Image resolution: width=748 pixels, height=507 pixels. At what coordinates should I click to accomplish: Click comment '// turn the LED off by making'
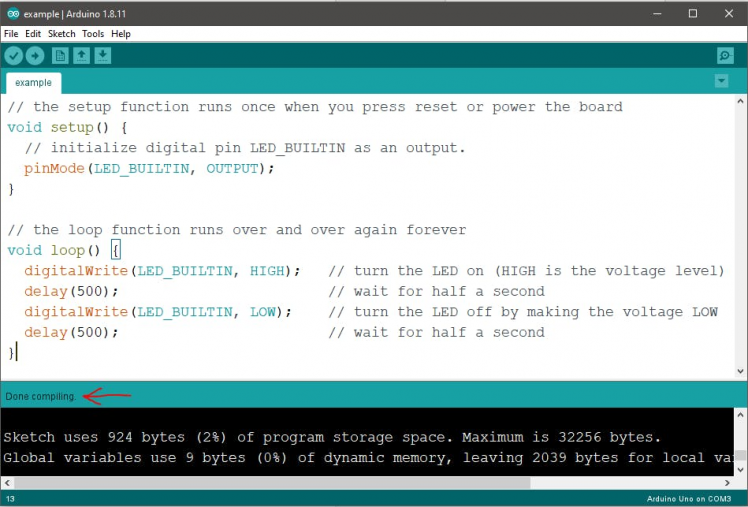(x=523, y=312)
